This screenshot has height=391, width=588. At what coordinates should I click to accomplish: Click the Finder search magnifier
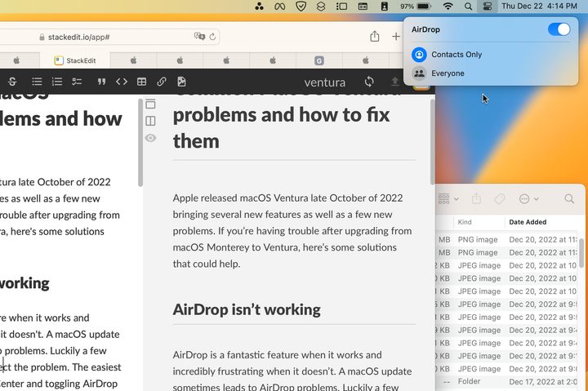tap(569, 198)
